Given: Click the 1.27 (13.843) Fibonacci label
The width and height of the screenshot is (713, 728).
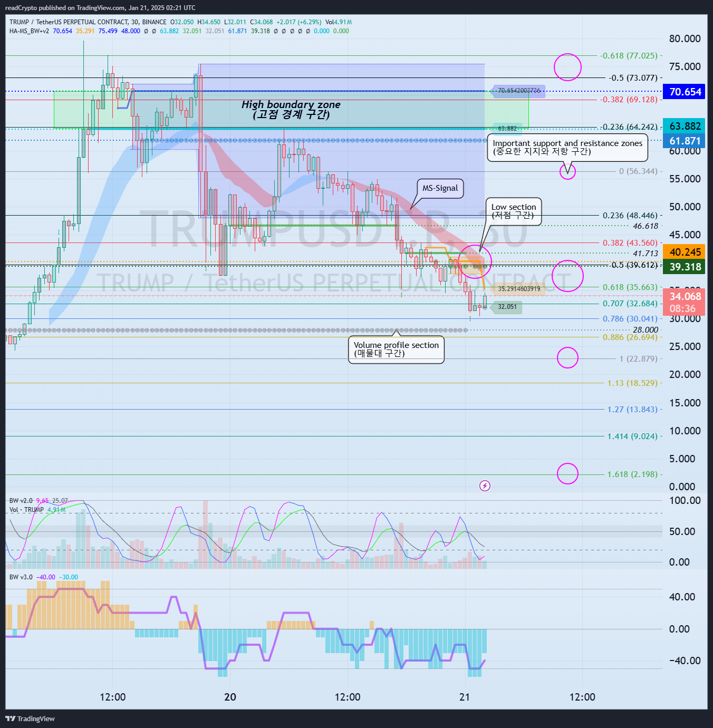Looking at the screenshot, I should [x=632, y=409].
